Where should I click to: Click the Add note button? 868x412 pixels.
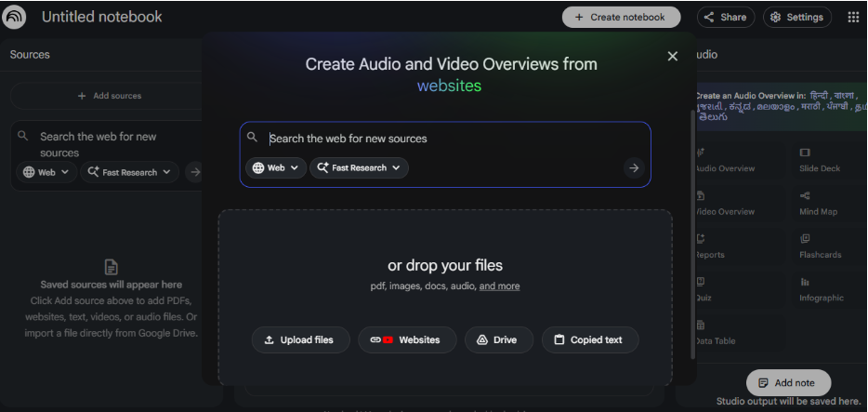click(x=787, y=383)
